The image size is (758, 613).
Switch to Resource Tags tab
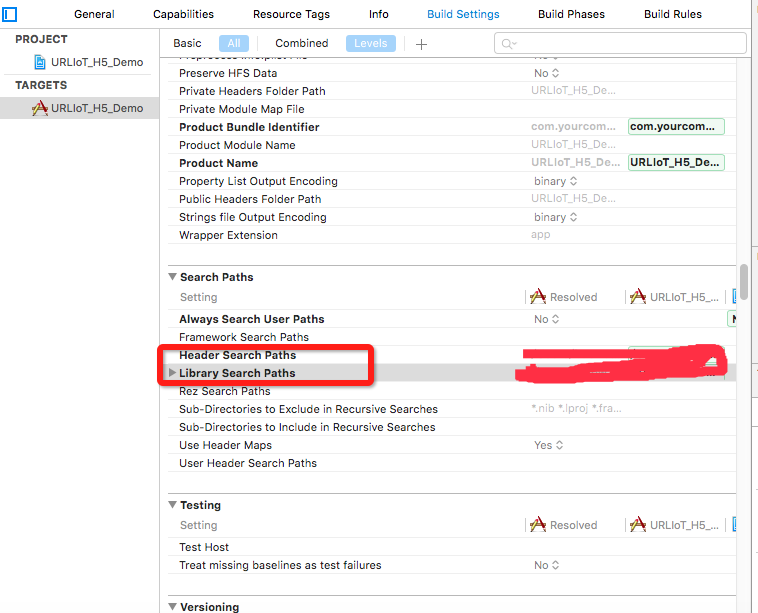(291, 14)
